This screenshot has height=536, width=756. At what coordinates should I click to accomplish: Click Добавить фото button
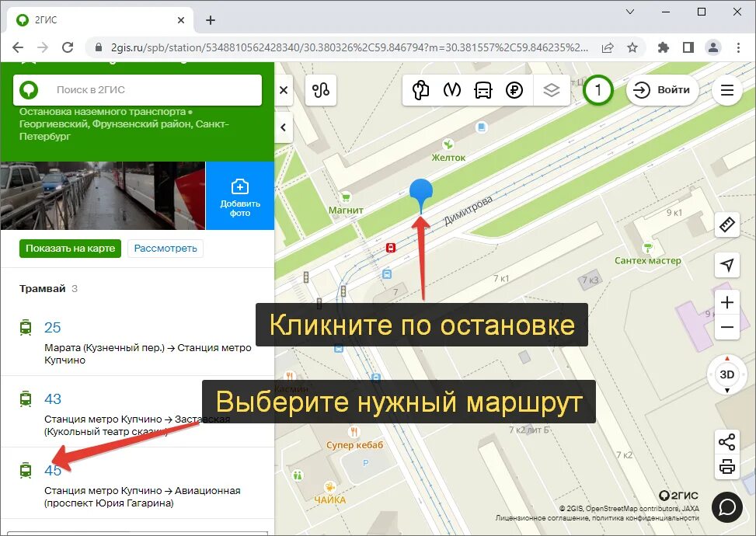tap(239, 196)
